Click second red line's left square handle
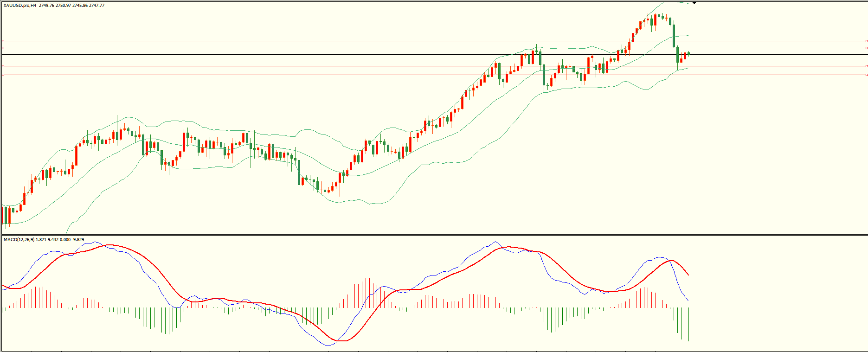Image resolution: width=868 pixels, height=352 pixels. coord(3,48)
